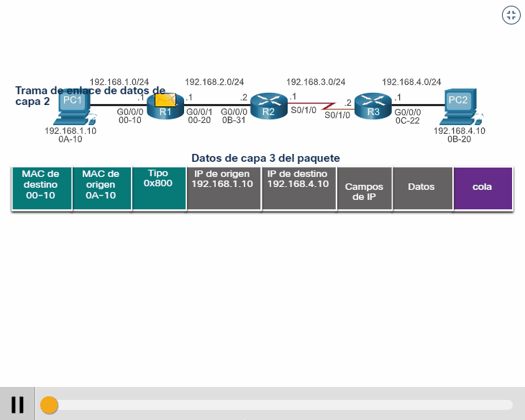Image resolution: width=525 pixels, height=420 pixels.
Task: Select the Tipo 0x800 field
Action: (159, 188)
